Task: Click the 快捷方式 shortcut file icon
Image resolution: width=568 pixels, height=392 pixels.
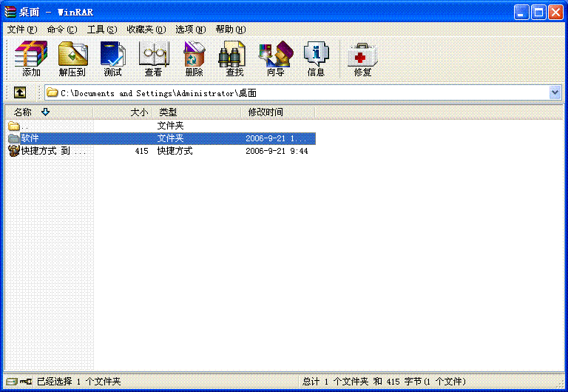Action: pos(14,151)
